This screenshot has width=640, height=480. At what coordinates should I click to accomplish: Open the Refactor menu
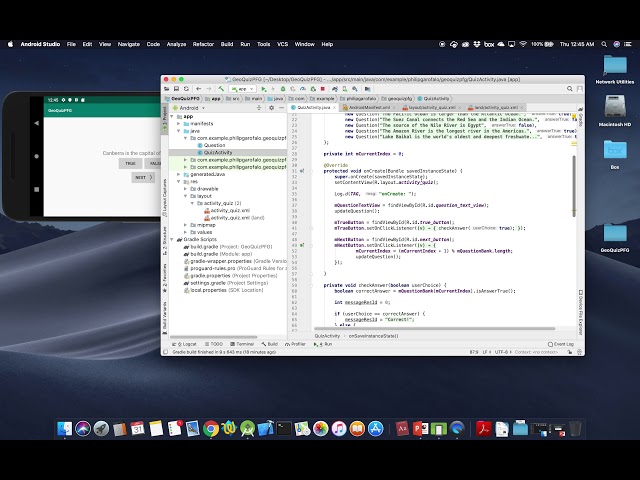click(x=203, y=44)
